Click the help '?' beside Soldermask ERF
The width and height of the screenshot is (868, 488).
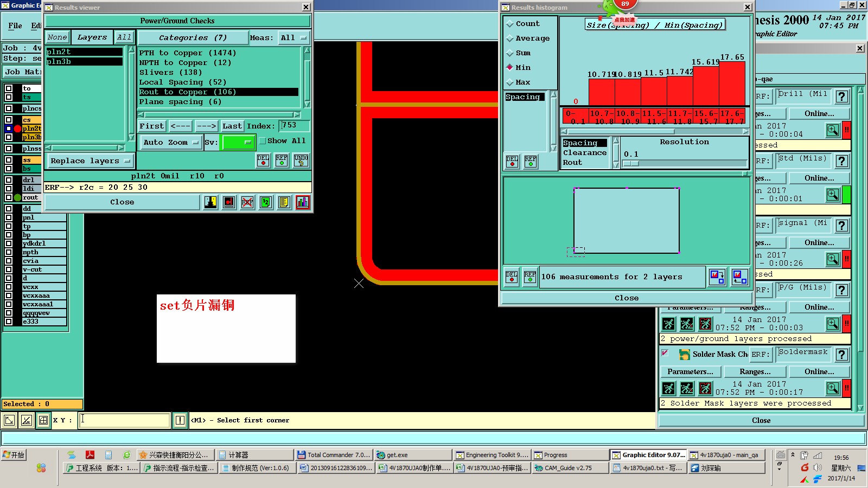[841, 355]
